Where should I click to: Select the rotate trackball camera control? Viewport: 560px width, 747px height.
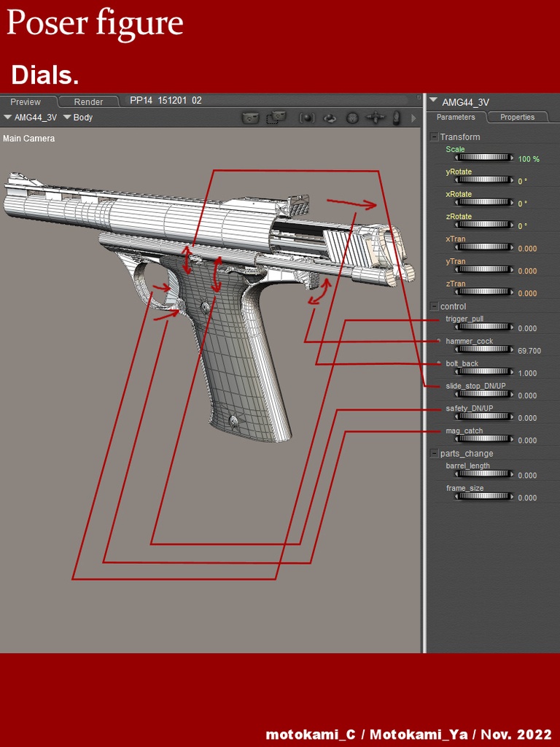[330, 118]
